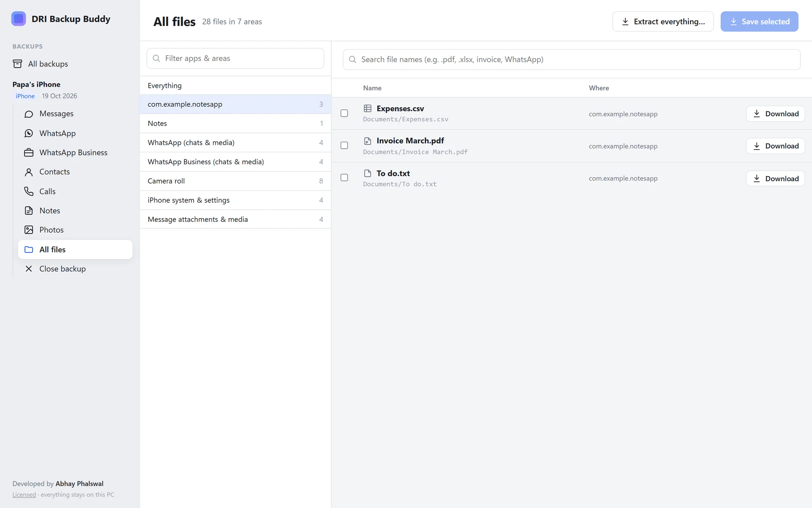
Task: Tick the checkbox for Expenses.csv
Action: [x=344, y=113]
